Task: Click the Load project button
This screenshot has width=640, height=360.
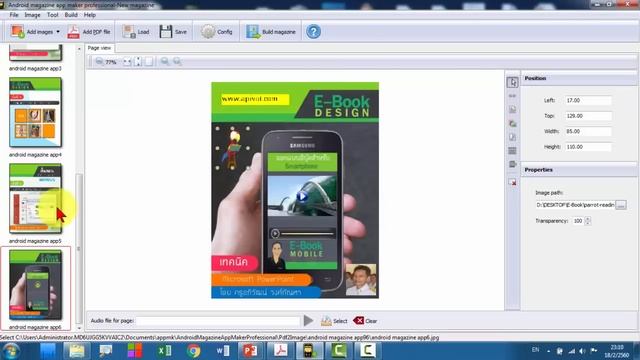Action: click(x=136, y=31)
